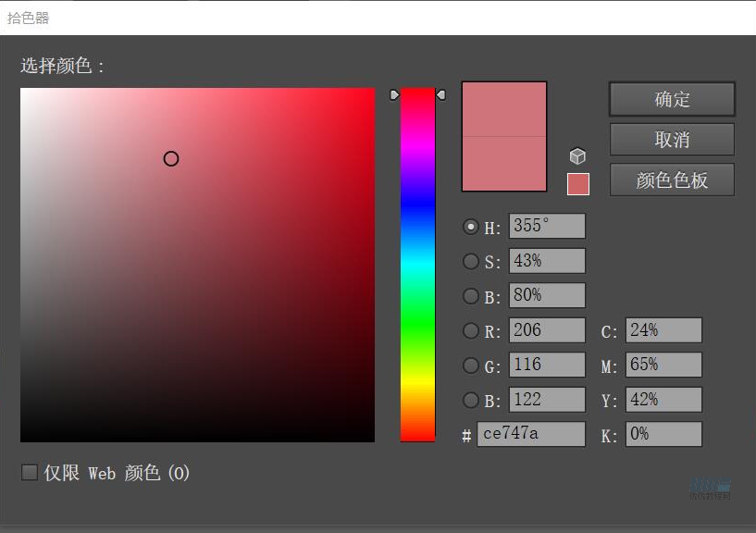Click the small web-safe color swatch
756x533 pixels.
(x=577, y=184)
